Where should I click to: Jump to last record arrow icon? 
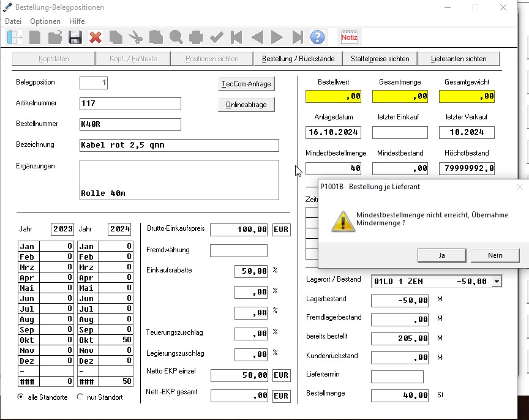[297, 37]
